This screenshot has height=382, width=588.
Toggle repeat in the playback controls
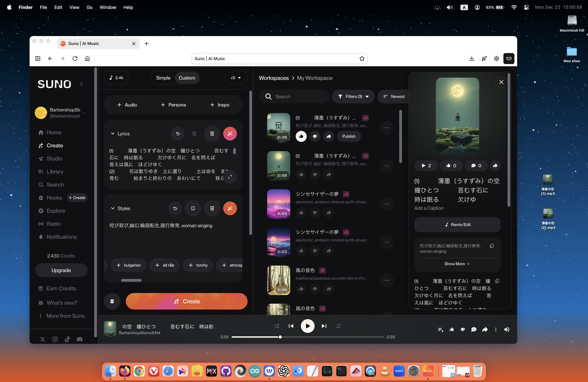pos(339,326)
